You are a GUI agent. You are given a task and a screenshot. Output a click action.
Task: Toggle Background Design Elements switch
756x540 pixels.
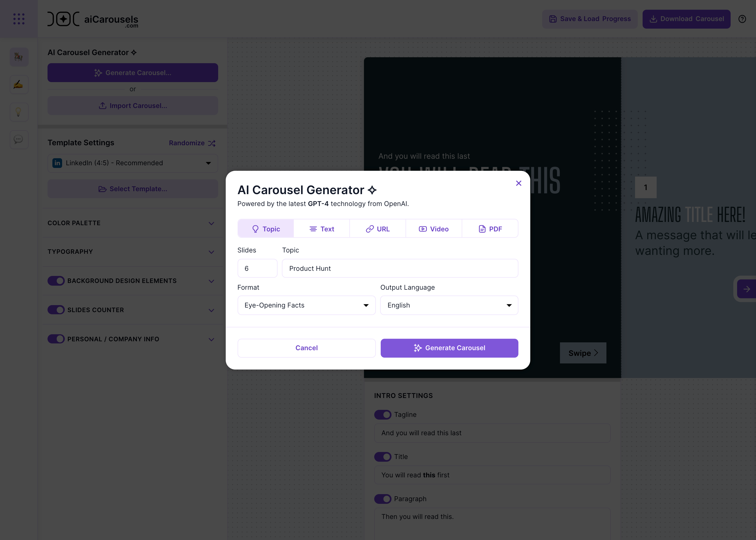pyautogui.click(x=56, y=281)
